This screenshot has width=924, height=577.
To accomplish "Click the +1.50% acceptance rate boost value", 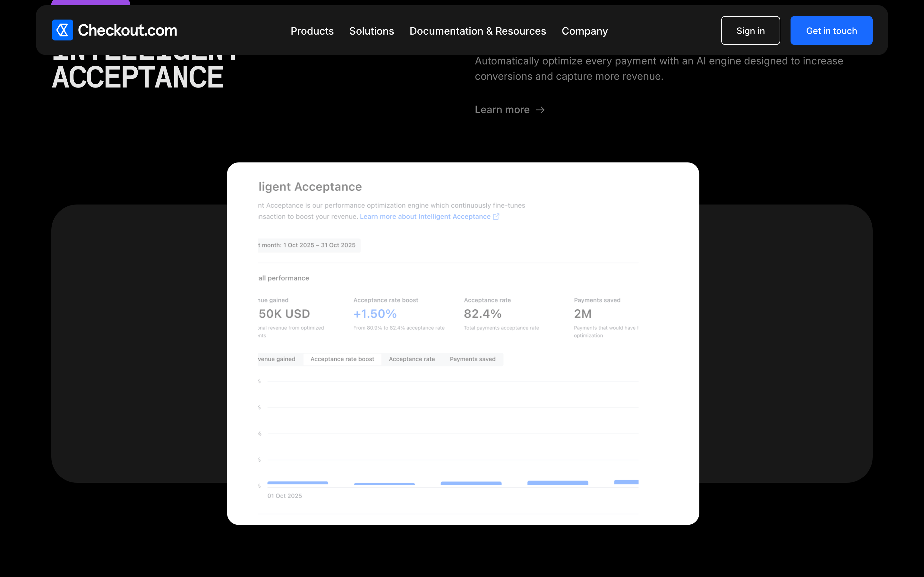I will click(x=375, y=314).
